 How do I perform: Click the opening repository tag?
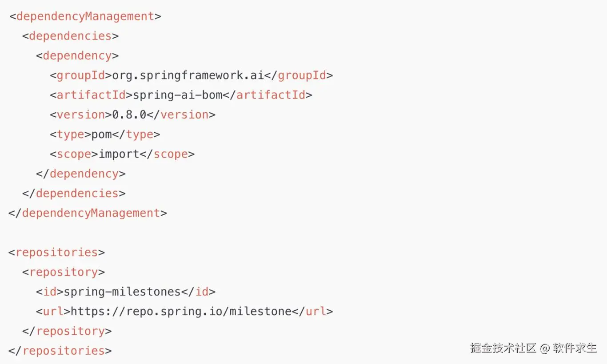coord(64,272)
